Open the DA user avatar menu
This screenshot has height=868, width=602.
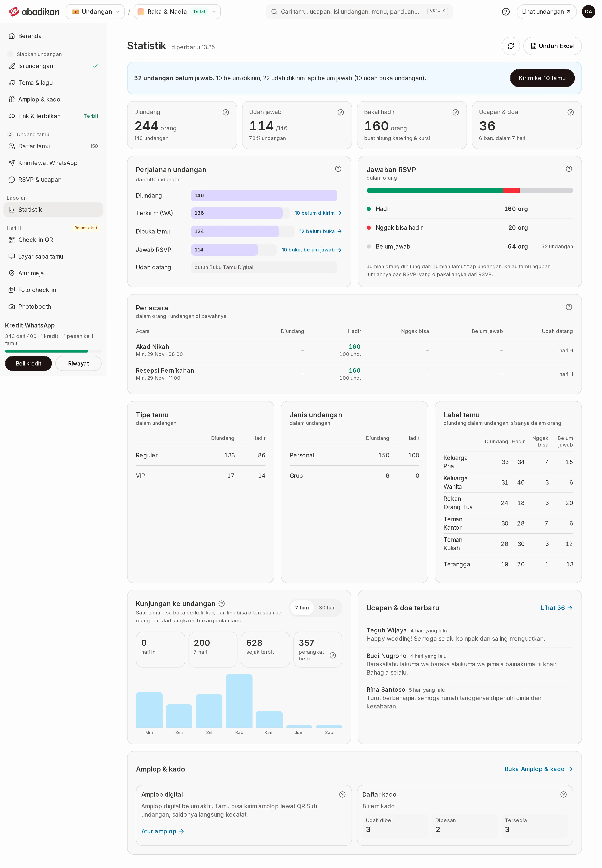tap(588, 12)
